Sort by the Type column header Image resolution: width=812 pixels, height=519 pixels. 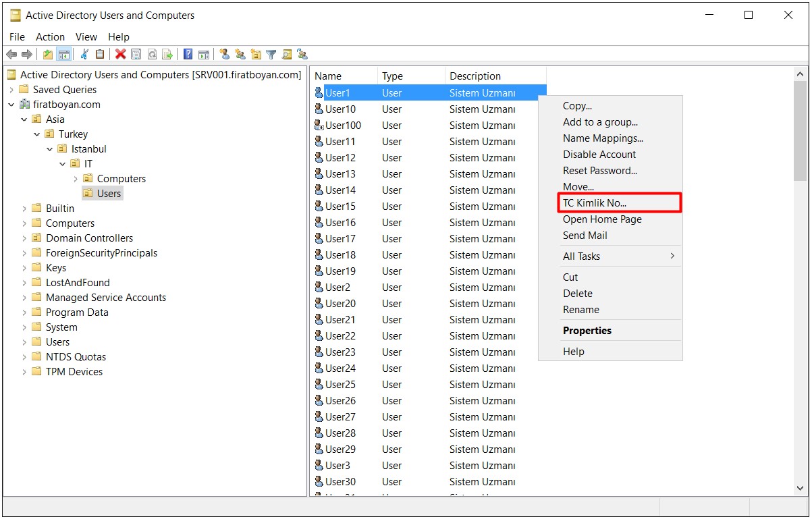[x=411, y=76]
